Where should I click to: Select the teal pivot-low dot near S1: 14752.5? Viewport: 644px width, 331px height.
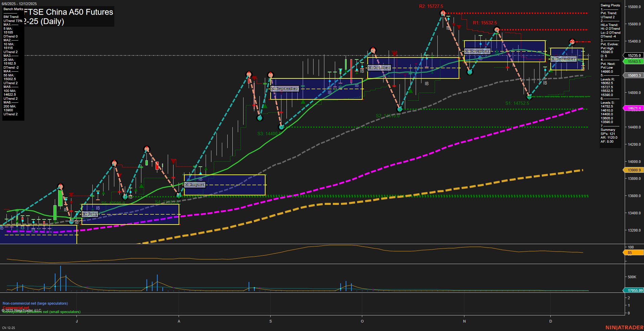529,96
